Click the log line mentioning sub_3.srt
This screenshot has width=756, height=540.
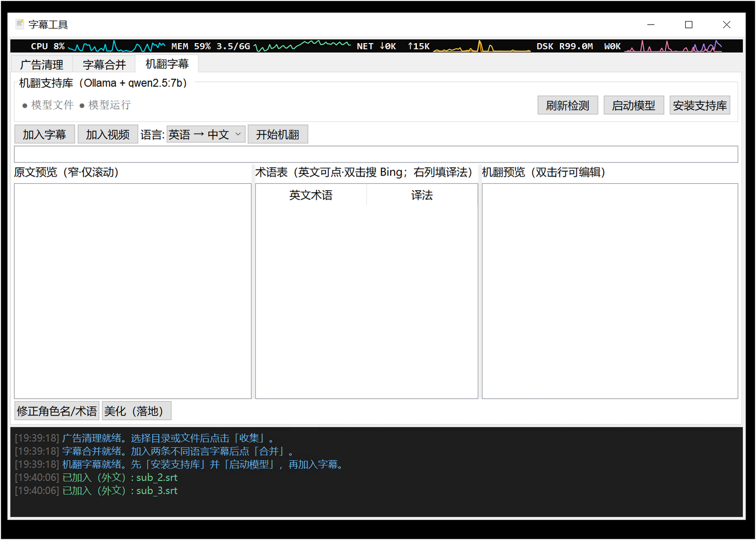pos(96,491)
